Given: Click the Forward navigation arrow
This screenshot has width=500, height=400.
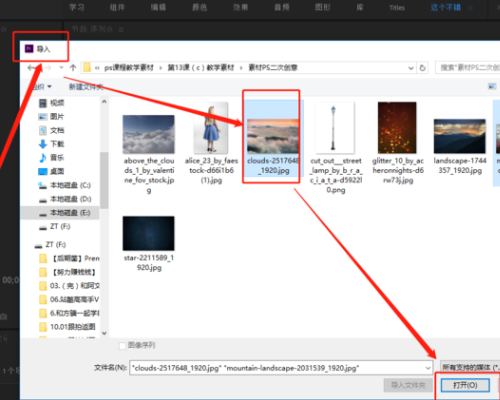Looking at the screenshot, I should (x=48, y=68).
